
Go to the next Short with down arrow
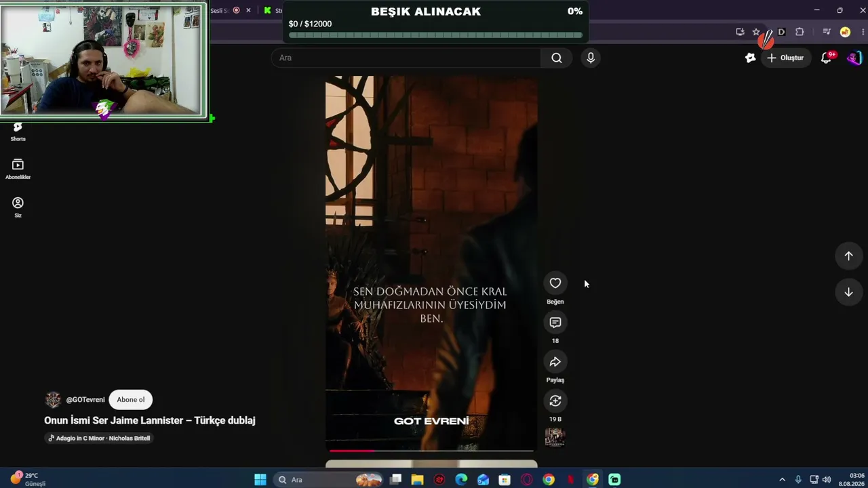[x=848, y=292]
